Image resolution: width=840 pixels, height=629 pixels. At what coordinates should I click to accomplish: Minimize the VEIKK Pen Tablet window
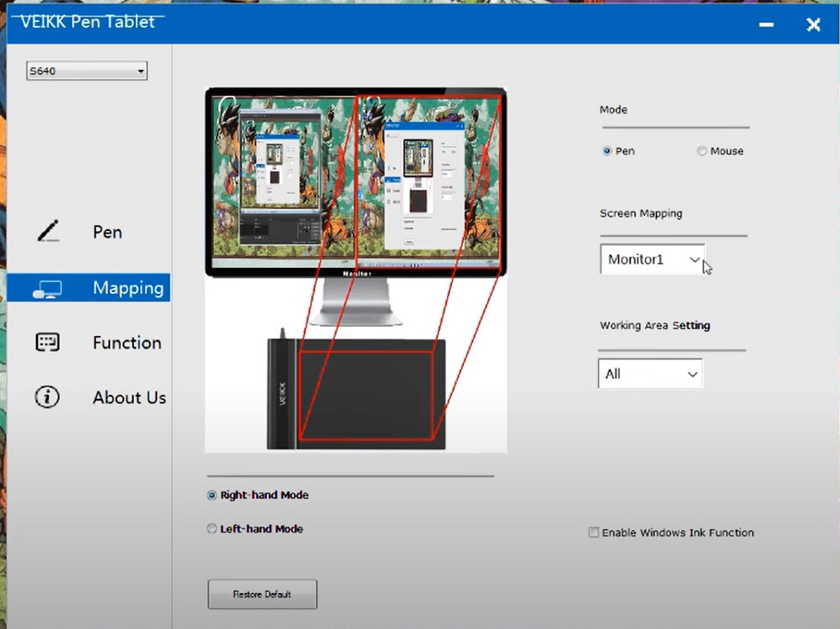click(766, 24)
